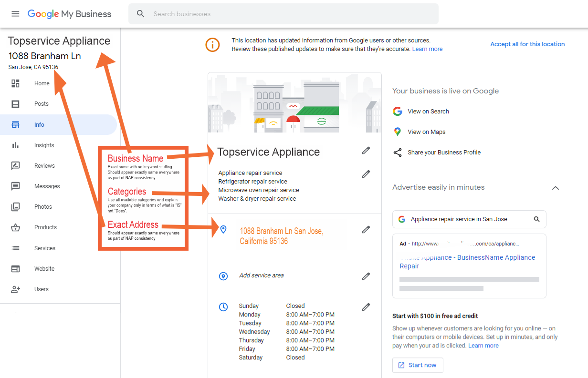Click the Search businesses field
The height and width of the screenshot is (378, 588).
[x=283, y=14]
